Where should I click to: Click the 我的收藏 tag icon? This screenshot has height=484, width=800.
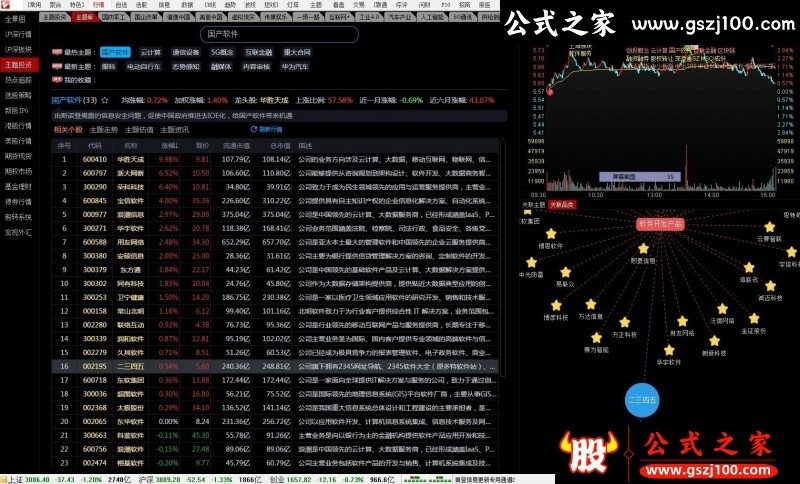pos(57,80)
